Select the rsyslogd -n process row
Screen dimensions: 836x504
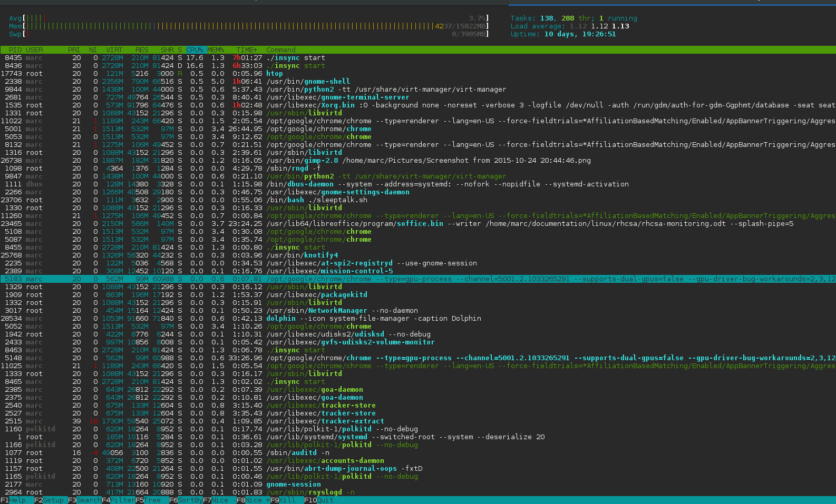coord(418,492)
